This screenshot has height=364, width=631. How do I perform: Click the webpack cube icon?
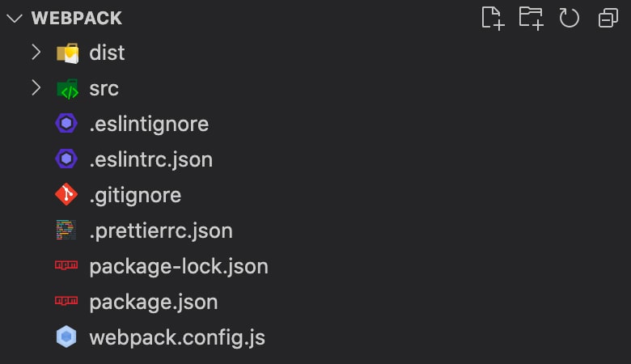coord(66,336)
